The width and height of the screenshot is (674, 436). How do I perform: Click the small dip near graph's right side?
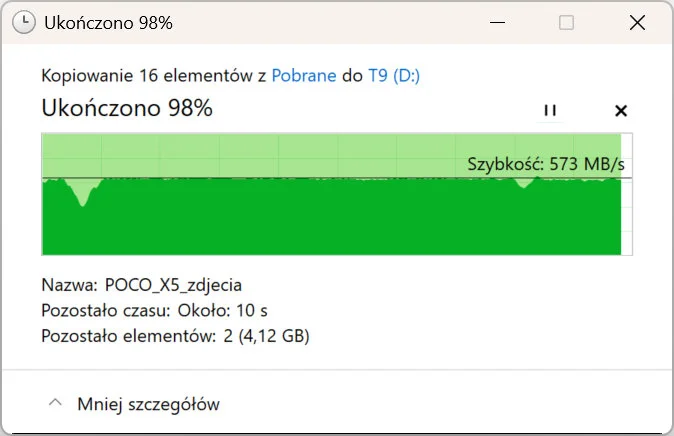pyautogui.click(x=522, y=186)
